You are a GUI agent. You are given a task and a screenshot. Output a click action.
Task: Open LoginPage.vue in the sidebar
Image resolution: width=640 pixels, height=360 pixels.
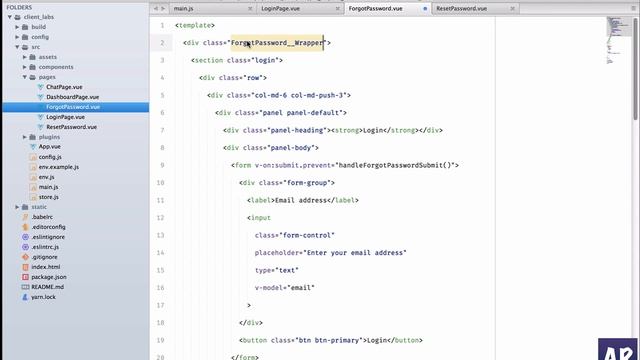(x=65, y=117)
